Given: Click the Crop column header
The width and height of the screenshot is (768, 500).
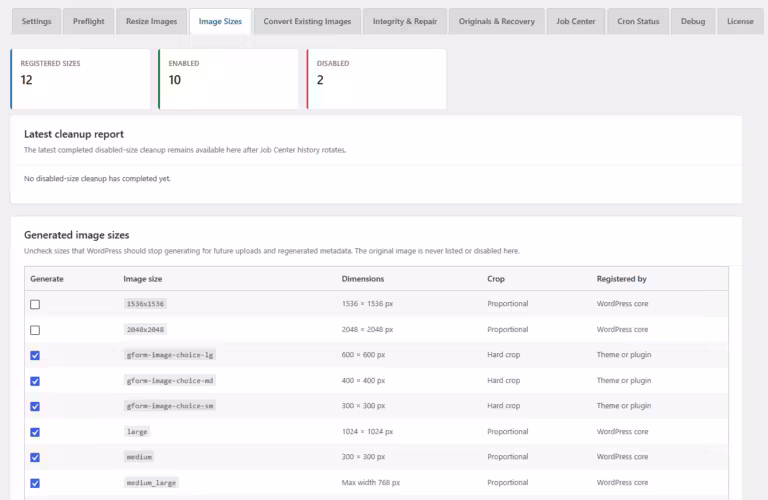Looking at the screenshot, I should (496, 279).
